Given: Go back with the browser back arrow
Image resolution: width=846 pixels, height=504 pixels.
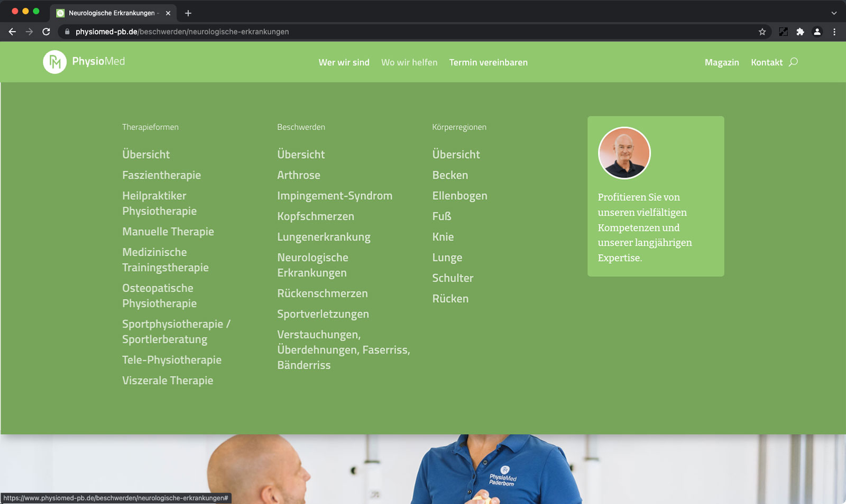Looking at the screenshot, I should point(12,32).
